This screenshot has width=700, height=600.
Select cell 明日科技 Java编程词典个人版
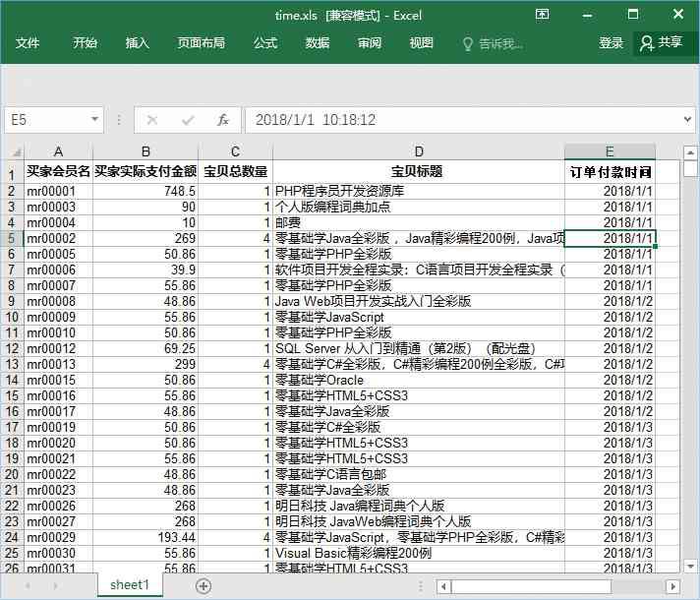click(419, 506)
